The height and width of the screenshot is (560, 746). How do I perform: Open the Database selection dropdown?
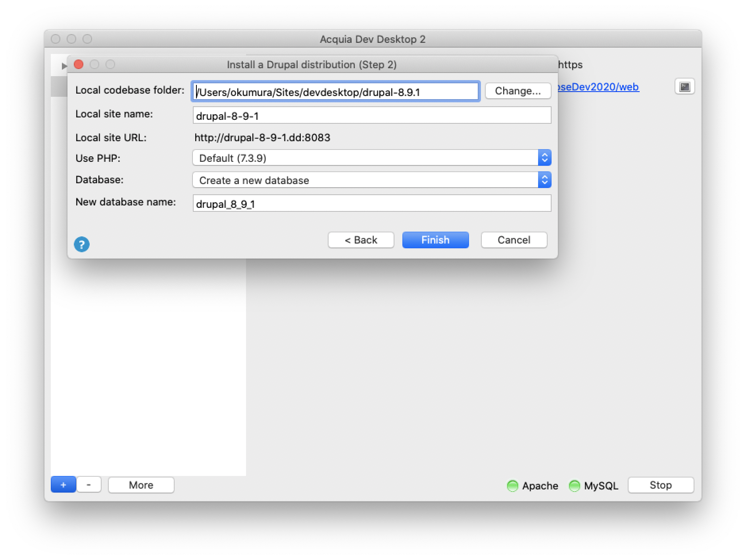(x=372, y=180)
